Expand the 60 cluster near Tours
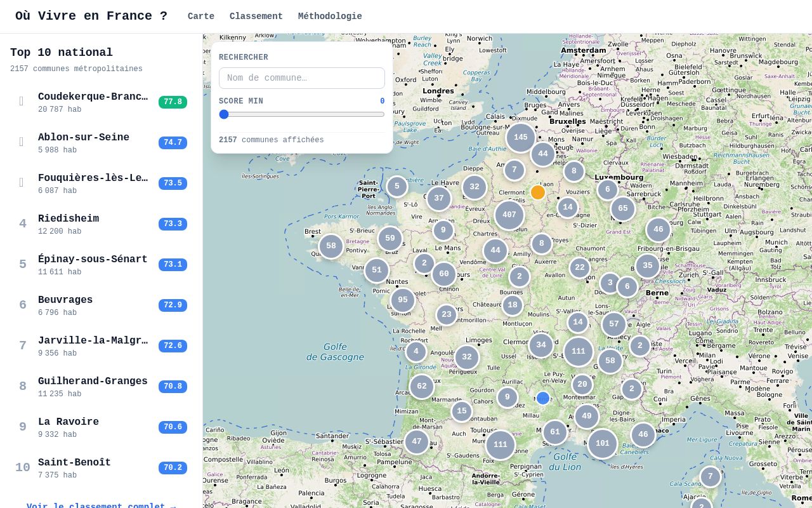Viewport: 812px width, 508px height. pos(444,274)
